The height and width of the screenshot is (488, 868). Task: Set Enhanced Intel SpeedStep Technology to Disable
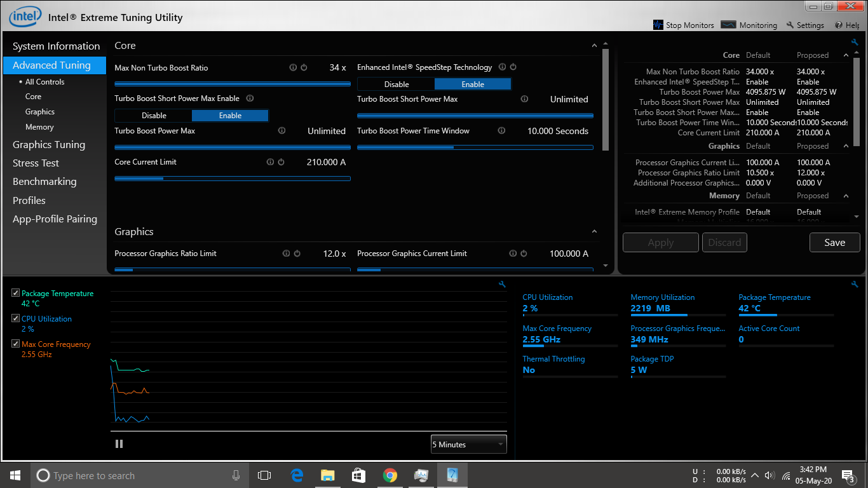coord(397,85)
